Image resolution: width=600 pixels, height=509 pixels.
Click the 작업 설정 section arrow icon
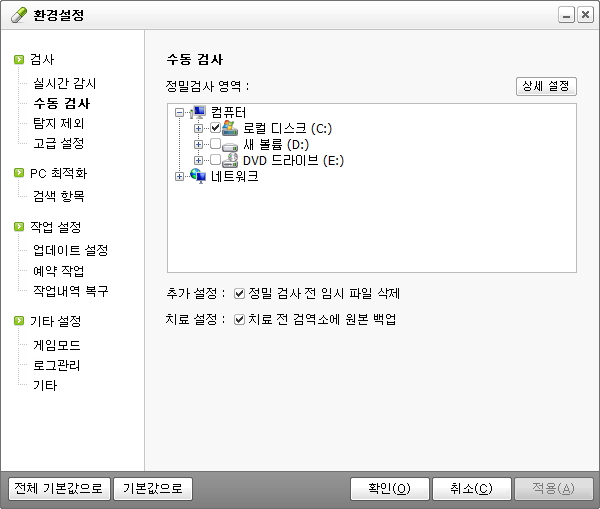point(19,227)
